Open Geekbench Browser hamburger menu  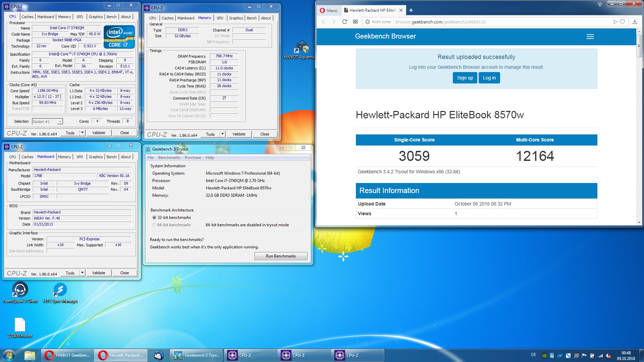pos(590,37)
